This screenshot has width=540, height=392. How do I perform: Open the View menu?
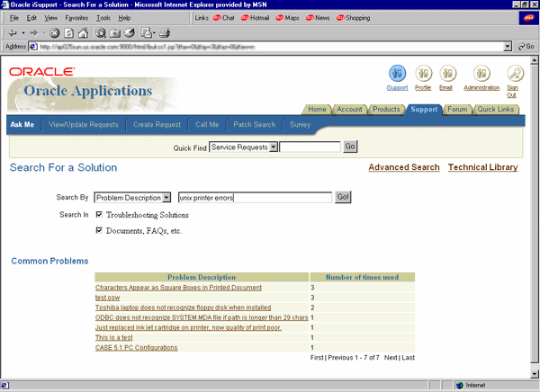pos(50,18)
